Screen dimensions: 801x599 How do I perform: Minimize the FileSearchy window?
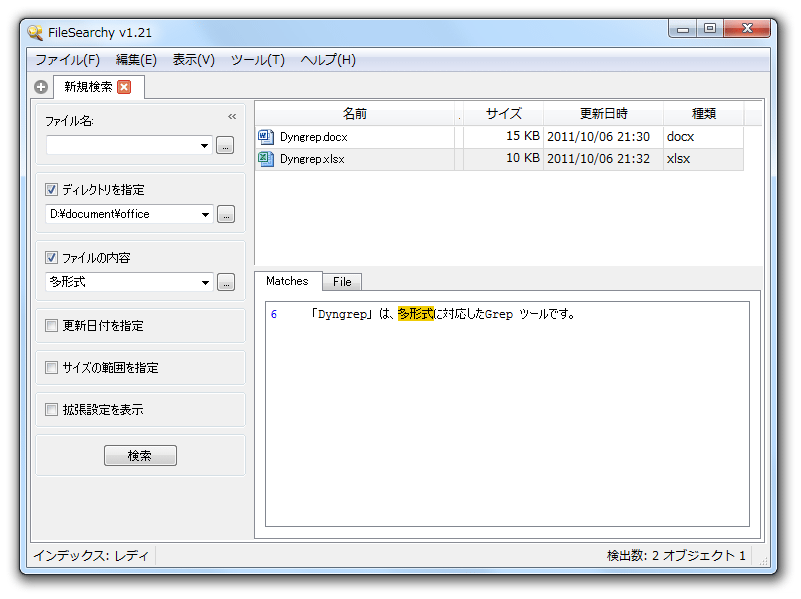(683, 29)
